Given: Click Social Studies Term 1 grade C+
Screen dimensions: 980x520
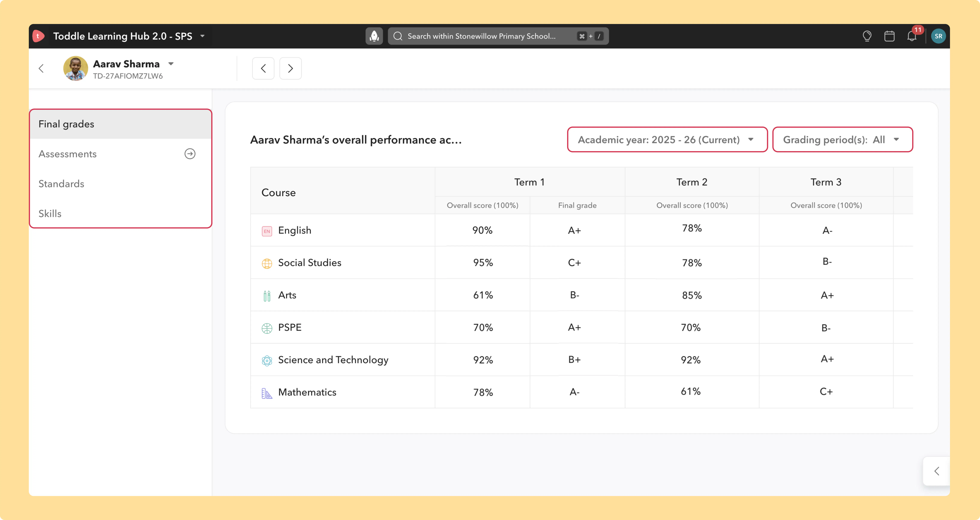Looking at the screenshot, I should 574,263.
